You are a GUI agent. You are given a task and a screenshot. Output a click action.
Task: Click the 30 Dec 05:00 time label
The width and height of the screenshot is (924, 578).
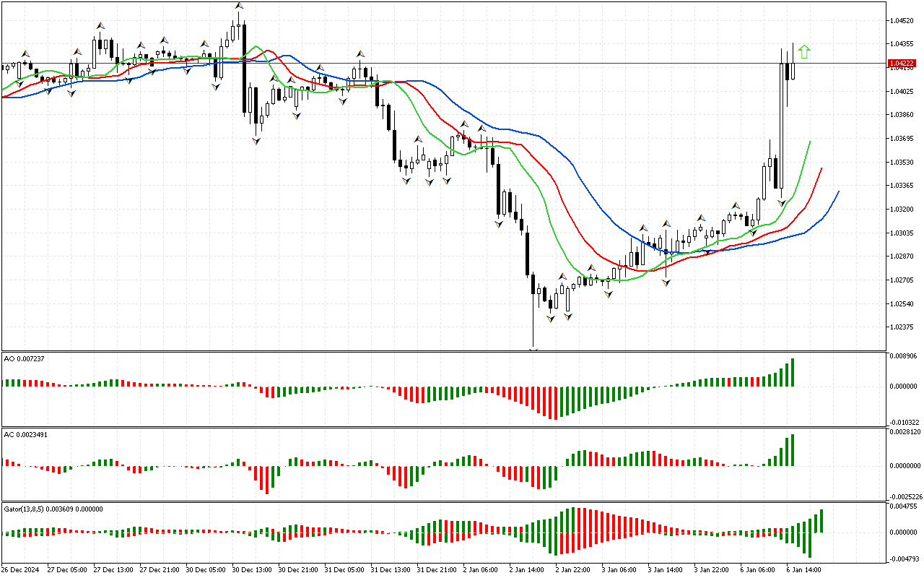coord(206,569)
